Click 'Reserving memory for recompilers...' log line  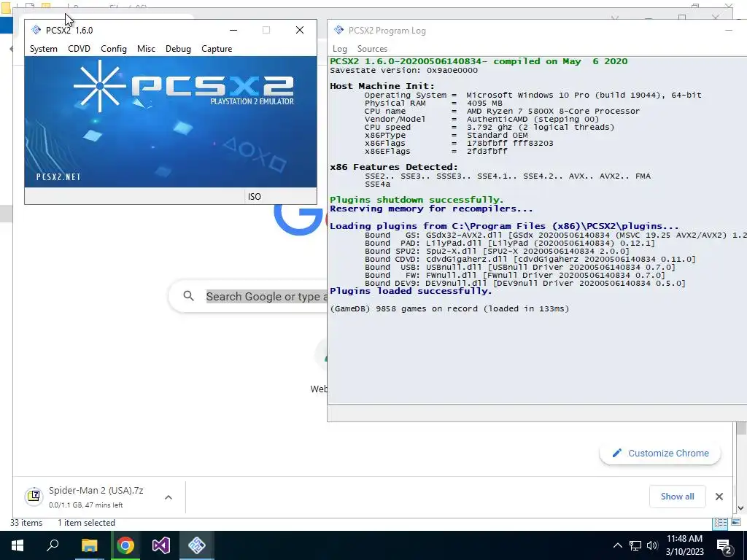coord(431,209)
